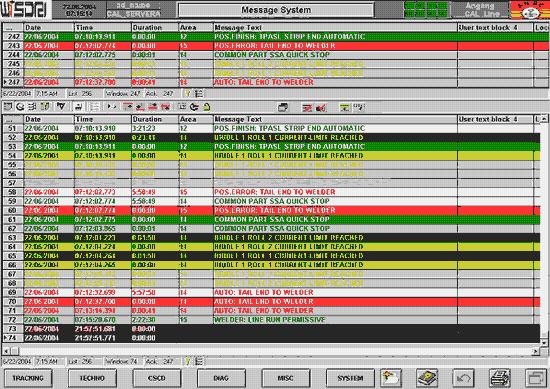
Task: Click the Duration column header in the lower table
Action: 155,119
